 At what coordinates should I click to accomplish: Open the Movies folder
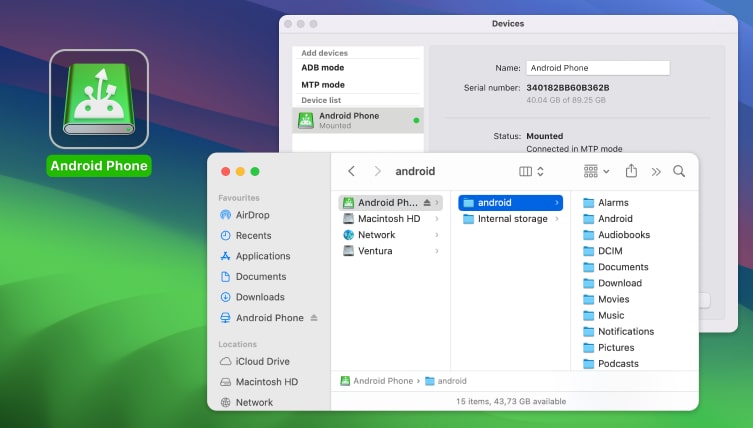point(606,299)
